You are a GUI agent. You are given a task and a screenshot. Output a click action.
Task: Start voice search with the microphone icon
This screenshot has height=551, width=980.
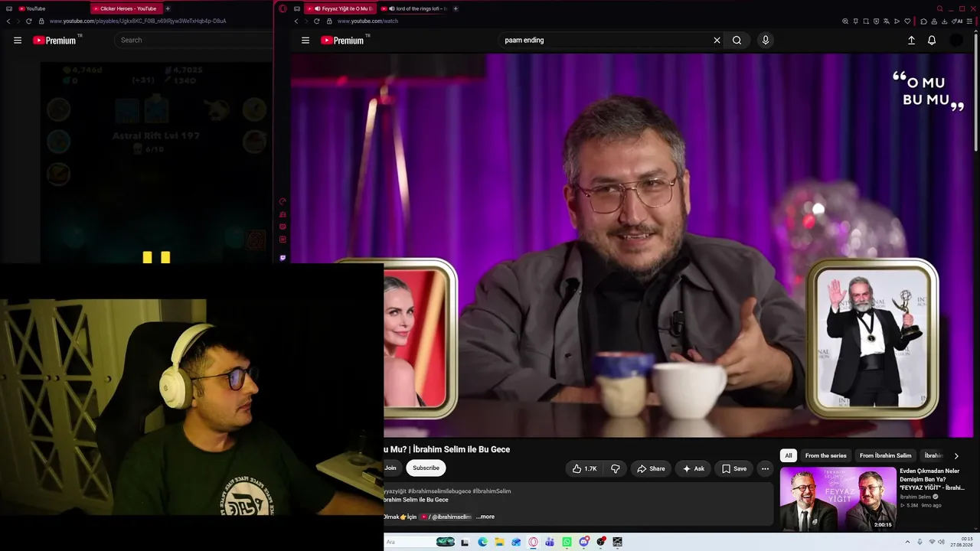765,41
